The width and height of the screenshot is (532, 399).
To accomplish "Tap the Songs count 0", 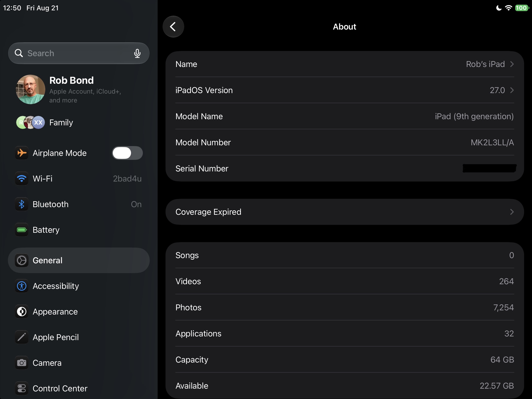I will click(x=512, y=255).
